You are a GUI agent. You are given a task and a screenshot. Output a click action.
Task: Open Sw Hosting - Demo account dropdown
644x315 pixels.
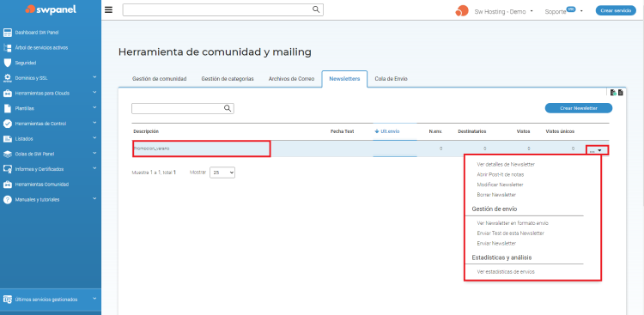(503, 11)
